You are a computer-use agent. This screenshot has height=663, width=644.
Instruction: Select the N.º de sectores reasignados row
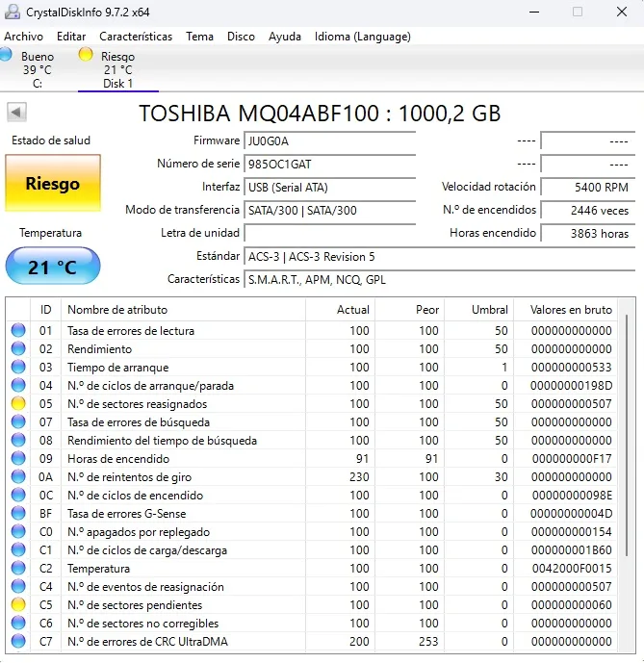click(x=312, y=403)
